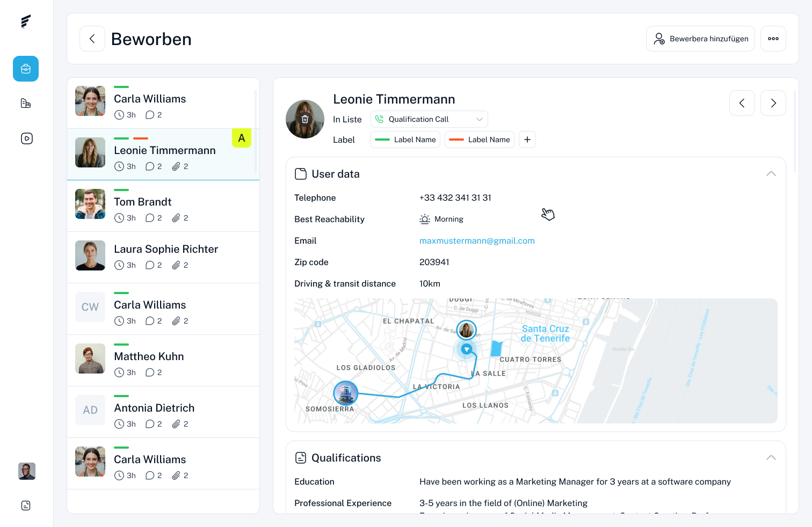Click the Santa Cruz de Tenerife map label

[545, 333]
